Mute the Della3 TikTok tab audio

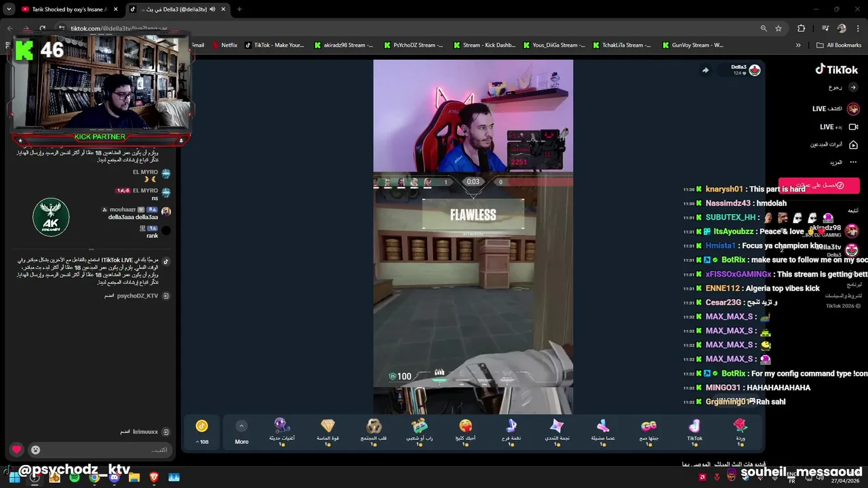212,9
